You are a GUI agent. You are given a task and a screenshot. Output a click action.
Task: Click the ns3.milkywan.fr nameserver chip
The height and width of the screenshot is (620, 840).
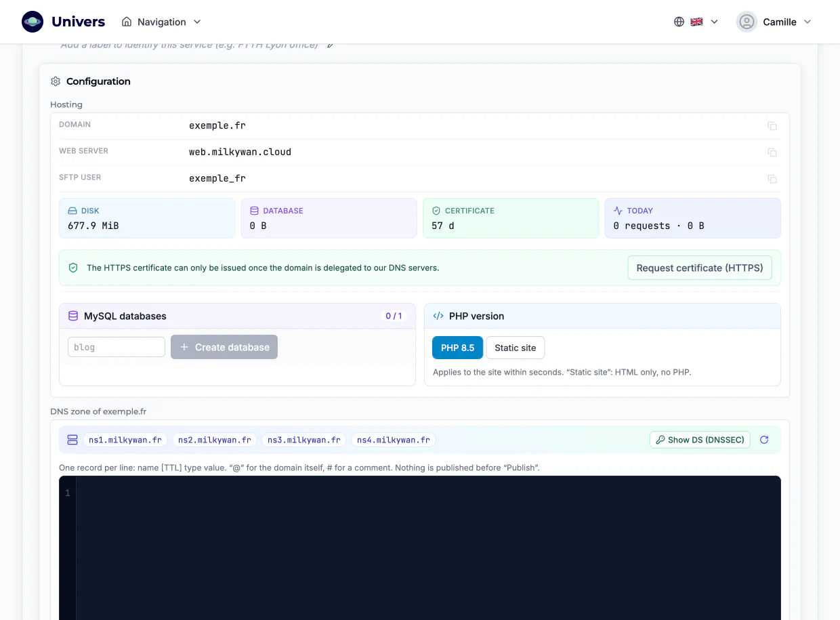pos(304,440)
